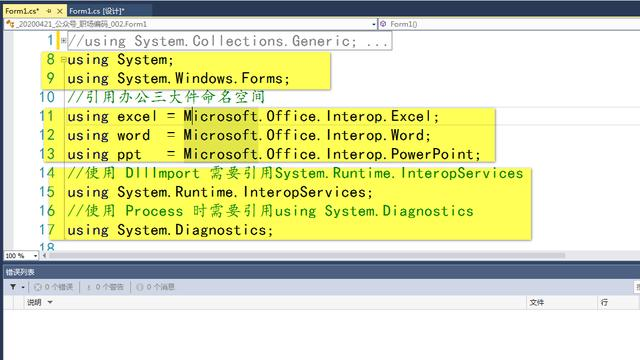Open the 100 % zoom level dropdown
This screenshot has height=360, width=640.
[x=35, y=256]
